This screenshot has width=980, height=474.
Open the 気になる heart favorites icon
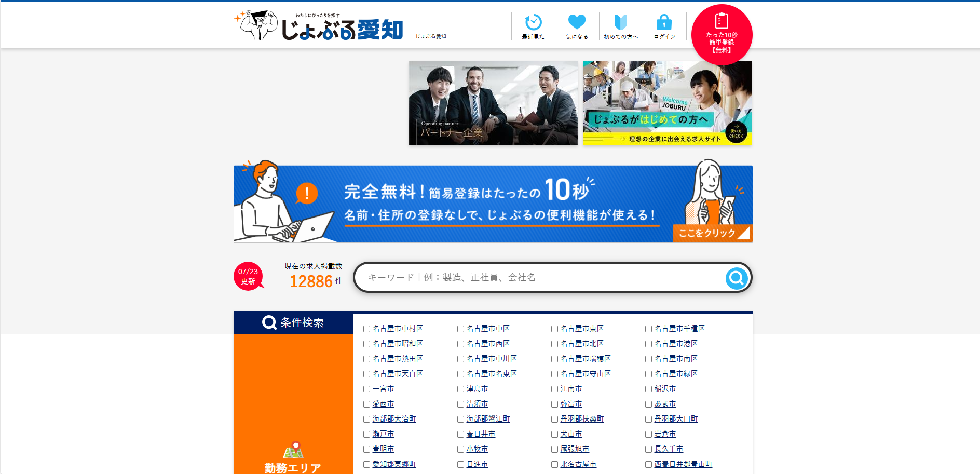pos(577,22)
